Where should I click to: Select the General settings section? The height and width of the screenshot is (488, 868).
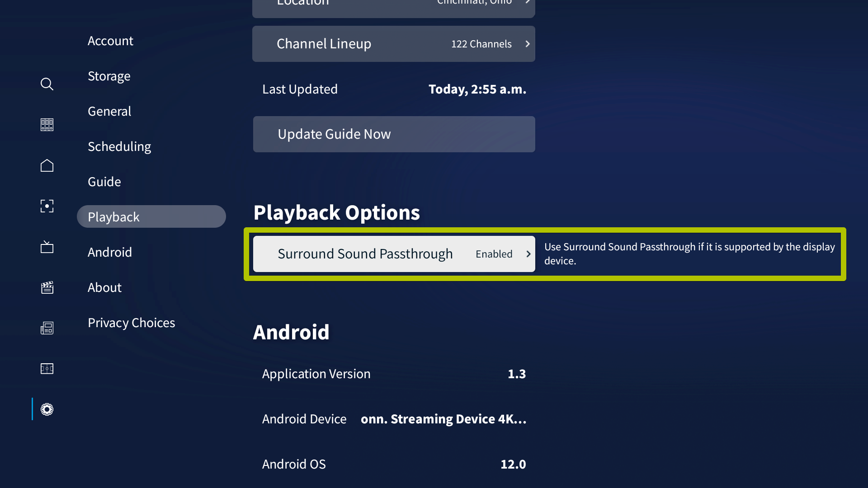coord(109,111)
